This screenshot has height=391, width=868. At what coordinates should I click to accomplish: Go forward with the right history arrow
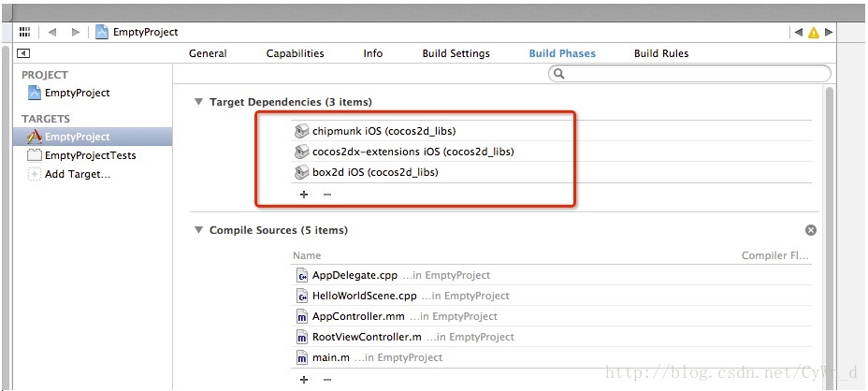pyautogui.click(x=76, y=32)
